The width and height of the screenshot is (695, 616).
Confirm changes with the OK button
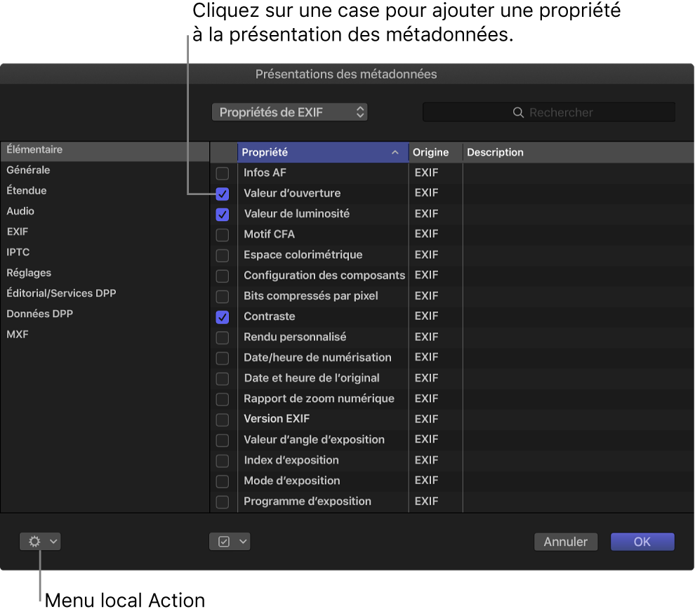pyautogui.click(x=642, y=541)
